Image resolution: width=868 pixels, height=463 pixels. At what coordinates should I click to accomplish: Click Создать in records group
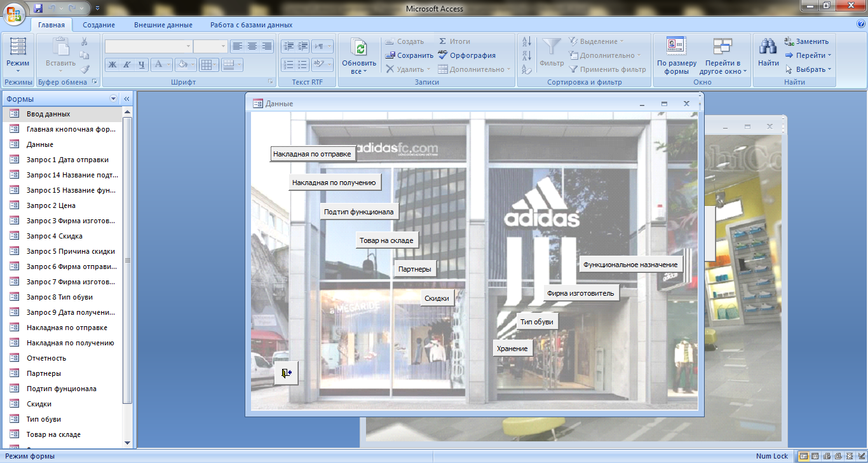pyautogui.click(x=405, y=41)
